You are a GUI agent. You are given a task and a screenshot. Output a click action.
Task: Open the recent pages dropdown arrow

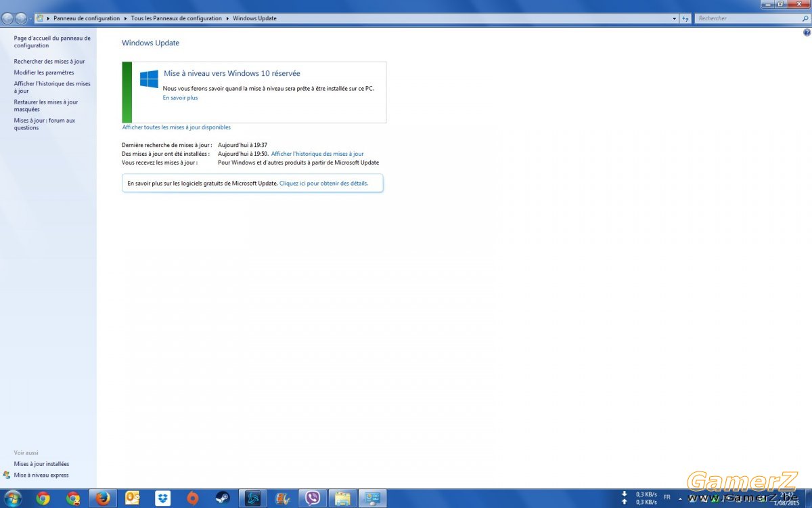(x=30, y=18)
